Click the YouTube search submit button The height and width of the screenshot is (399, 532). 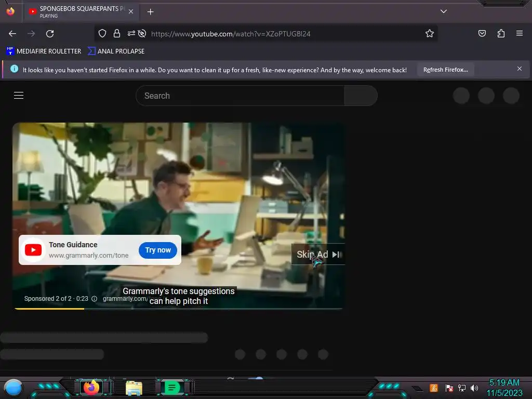tap(361, 96)
